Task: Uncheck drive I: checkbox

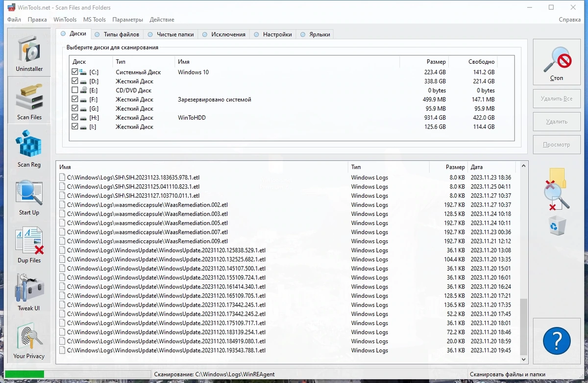Action: 74,127
